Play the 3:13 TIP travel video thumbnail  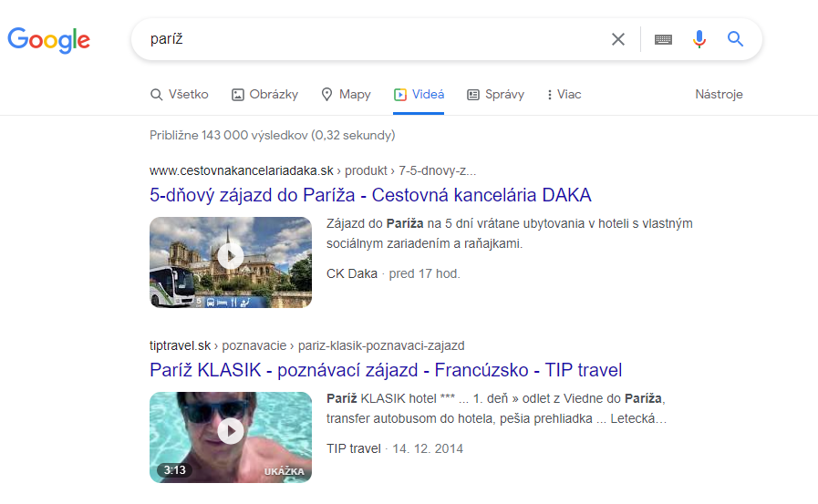pos(231,437)
